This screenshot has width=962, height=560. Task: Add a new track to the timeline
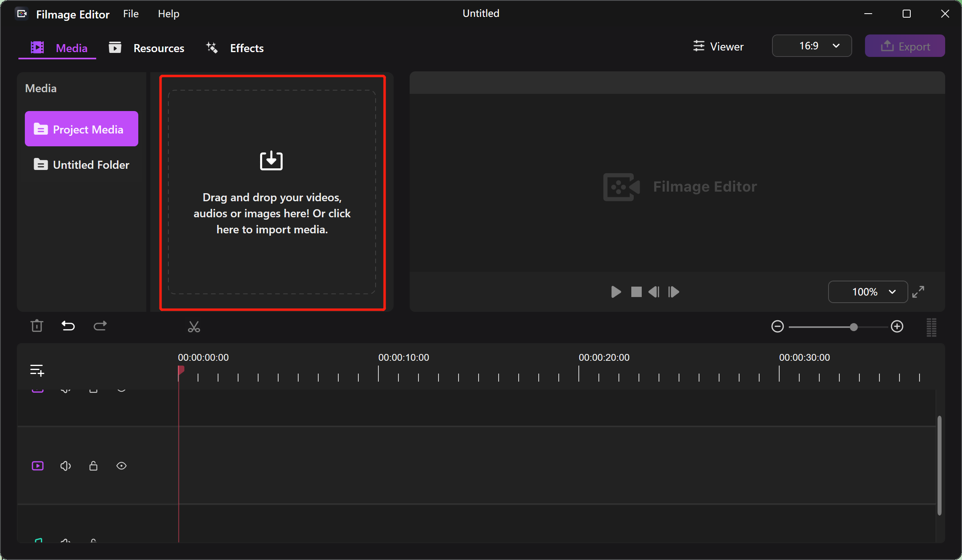(x=37, y=370)
